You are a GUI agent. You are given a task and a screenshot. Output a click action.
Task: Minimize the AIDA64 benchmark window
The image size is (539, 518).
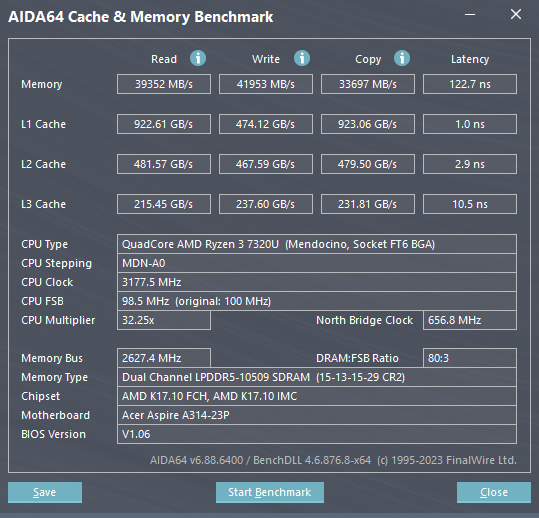click(x=470, y=14)
